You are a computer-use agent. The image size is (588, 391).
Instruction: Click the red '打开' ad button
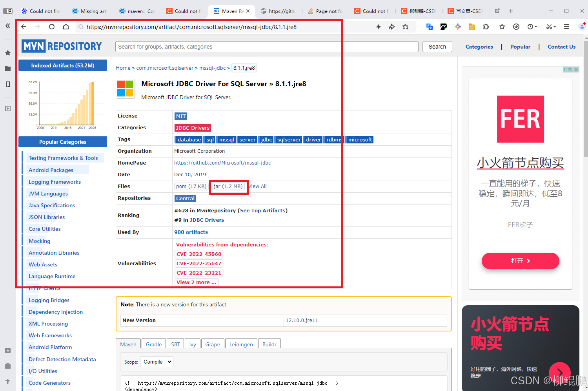coord(520,261)
